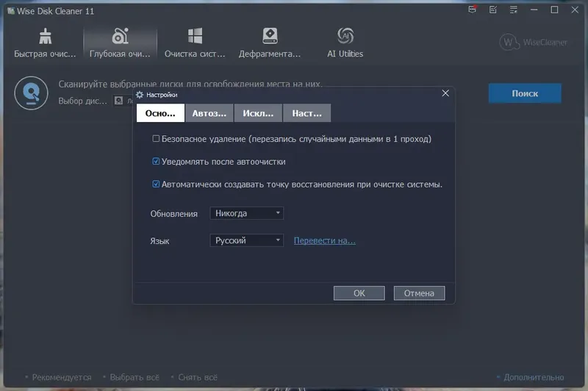Open the Обновления dropdown set to Никогда
The height and width of the screenshot is (391, 588).
point(247,213)
